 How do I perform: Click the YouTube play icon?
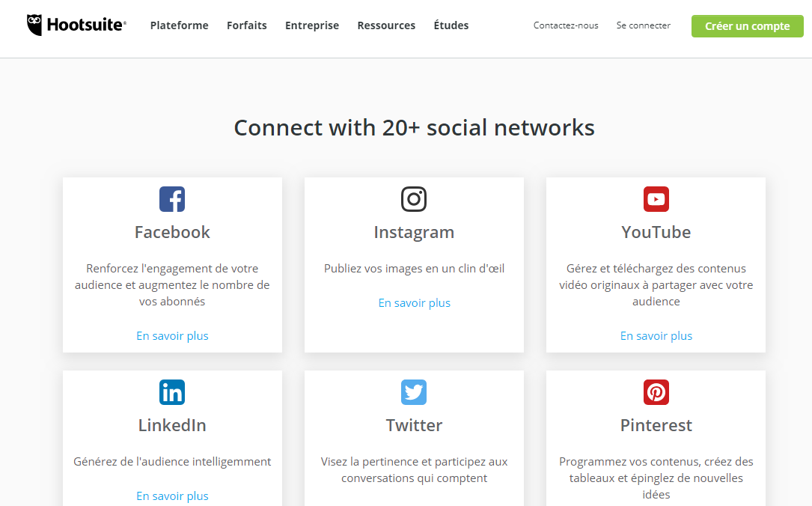pyautogui.click(x=656, y=199)
